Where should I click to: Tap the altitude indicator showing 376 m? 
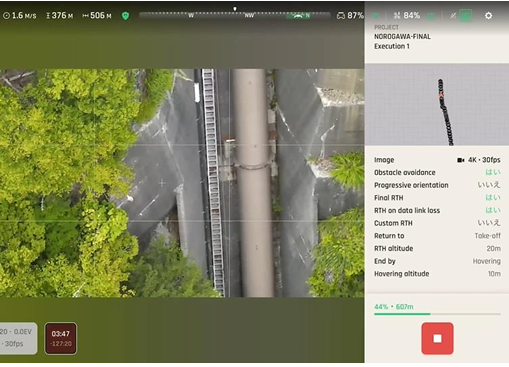click(x=59, y=16)
